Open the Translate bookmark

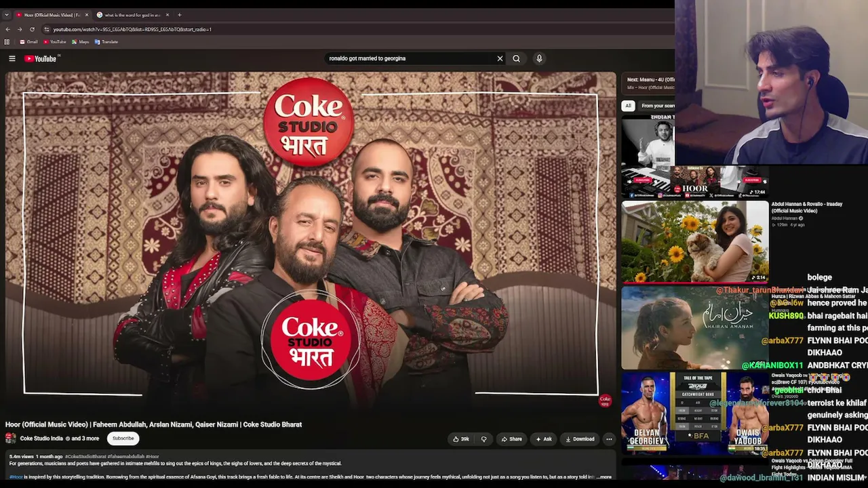click(x=106, y=42)
